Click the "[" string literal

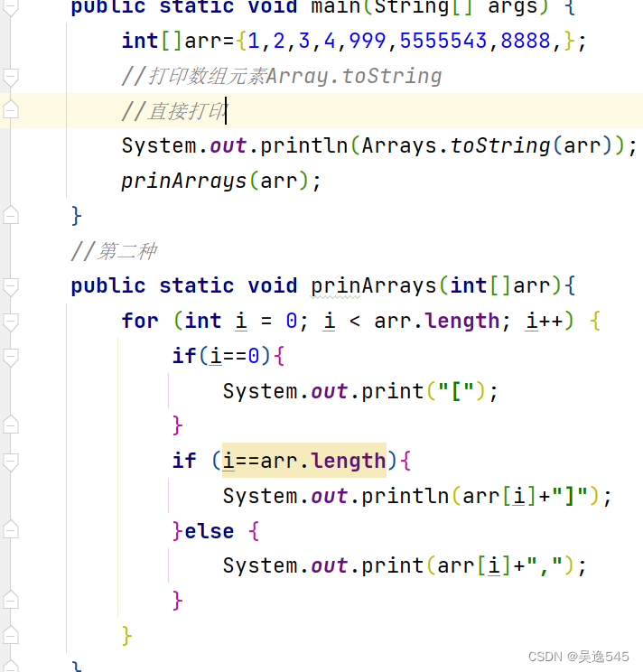point(456,391)
